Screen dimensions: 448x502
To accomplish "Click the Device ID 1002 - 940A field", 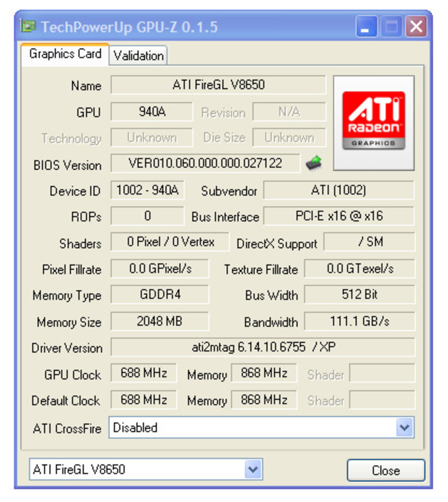I will click(147, 190).
